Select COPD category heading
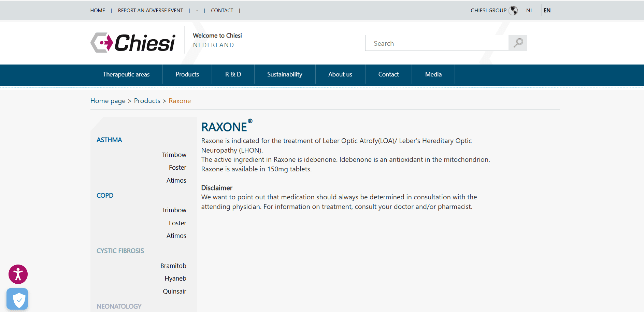The width and height of the screenshot is (644, 312). pyautogui.click(x=105, y=196)
